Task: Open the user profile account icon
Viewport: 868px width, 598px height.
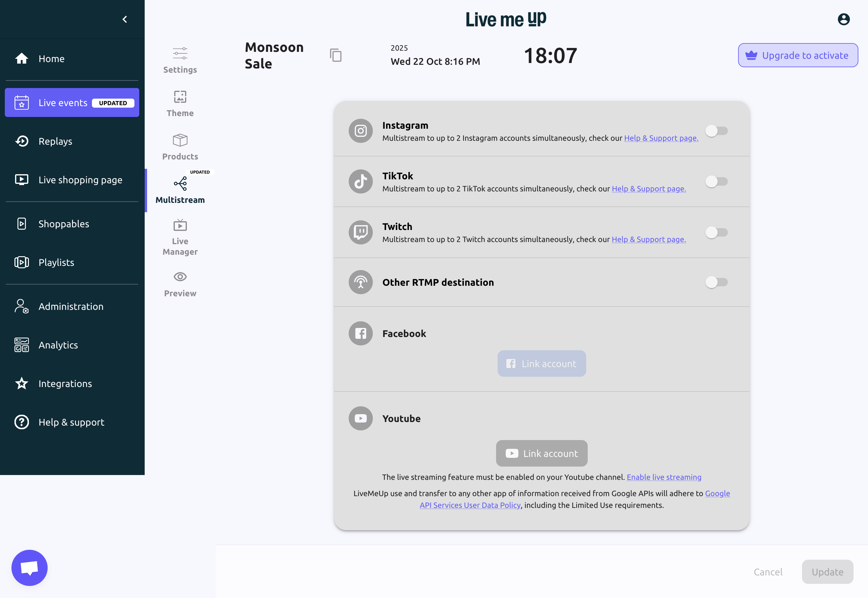Action: (x=843, y=20)
